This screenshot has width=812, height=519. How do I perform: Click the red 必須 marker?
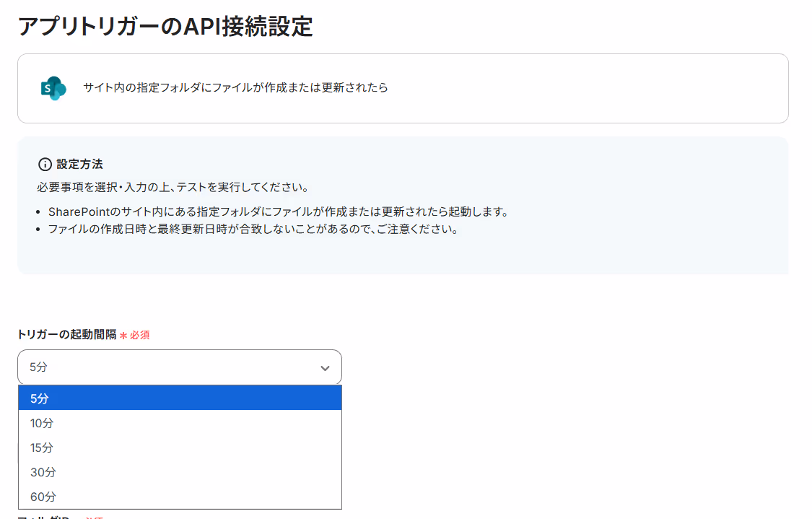[135, 335]
